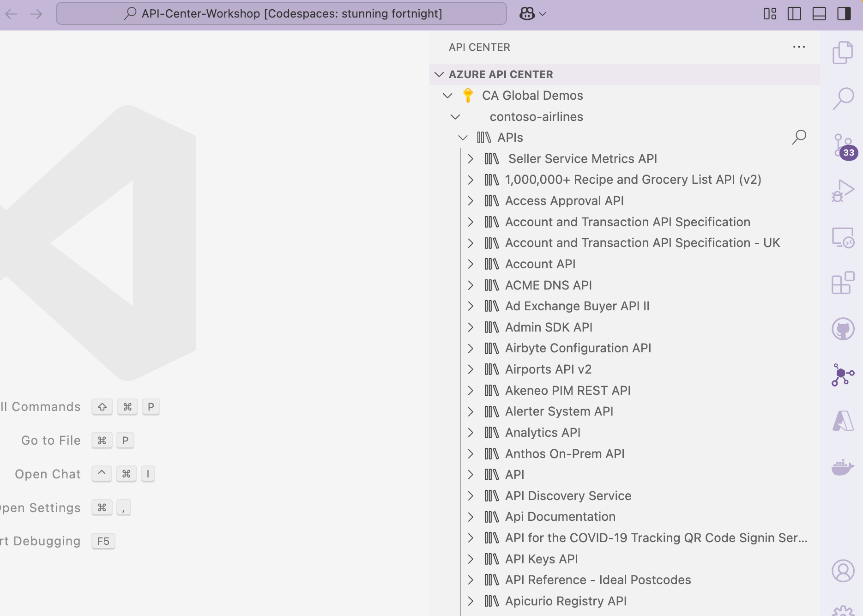
Task: Click the Copilot icon in title bar
Action: pyautogui.click(x=527, y=14)
